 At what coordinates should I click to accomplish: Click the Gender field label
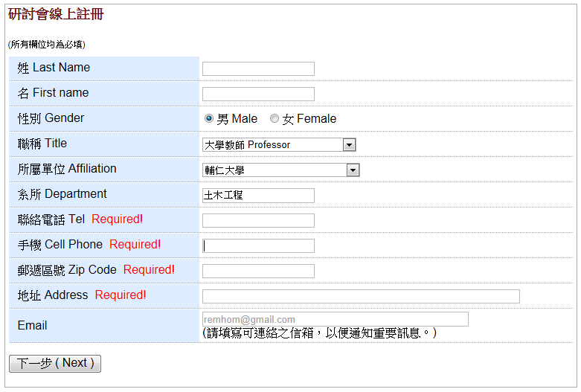pyautogui.click(x=51, y=118)
